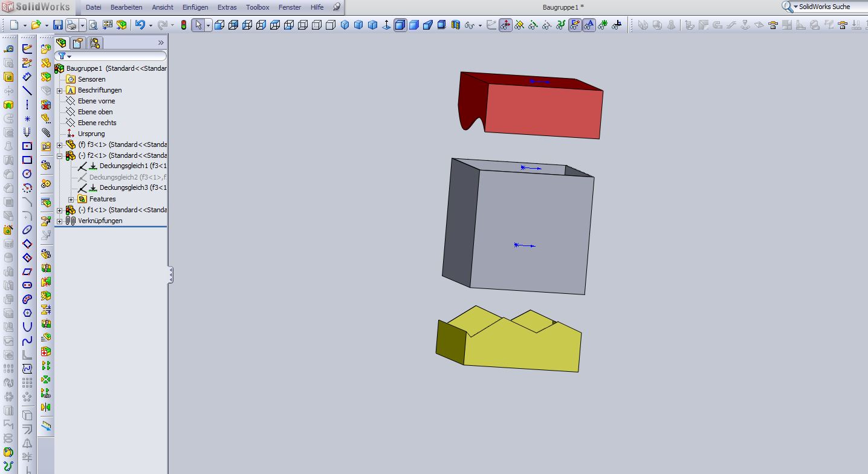Viewport: 868px width, 474px height.
Task: Undo the last action
Action: click(140, 25)
